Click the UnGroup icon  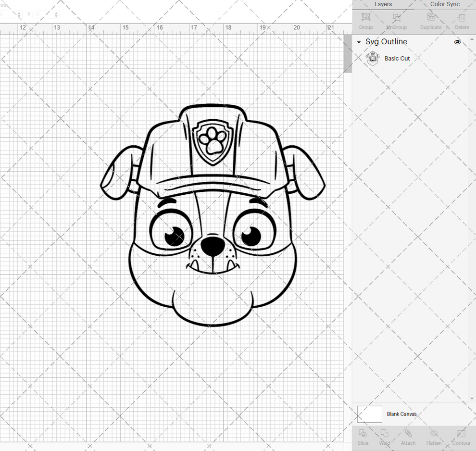tap(396, 20)
